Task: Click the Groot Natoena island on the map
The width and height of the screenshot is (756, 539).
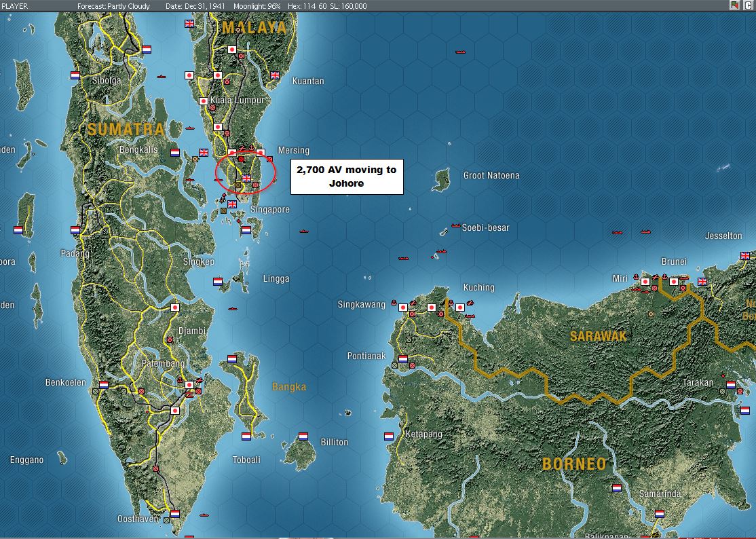Action: tap(440, 180)
